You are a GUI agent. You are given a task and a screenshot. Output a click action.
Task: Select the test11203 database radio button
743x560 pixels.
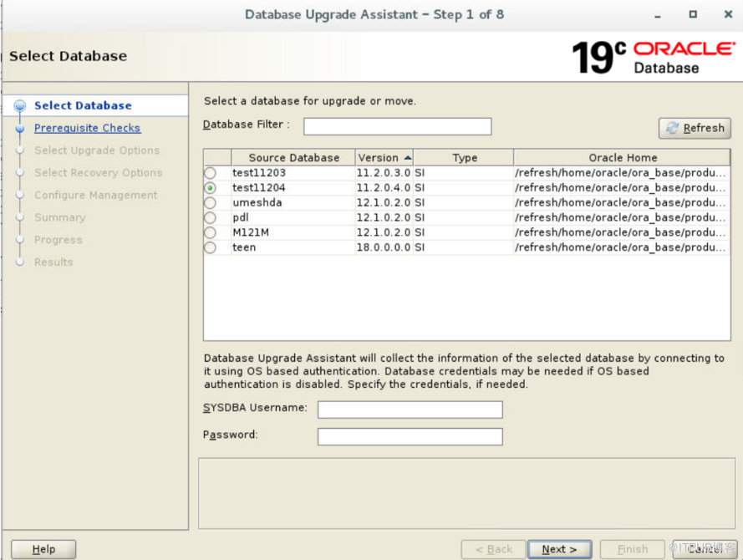210,173
